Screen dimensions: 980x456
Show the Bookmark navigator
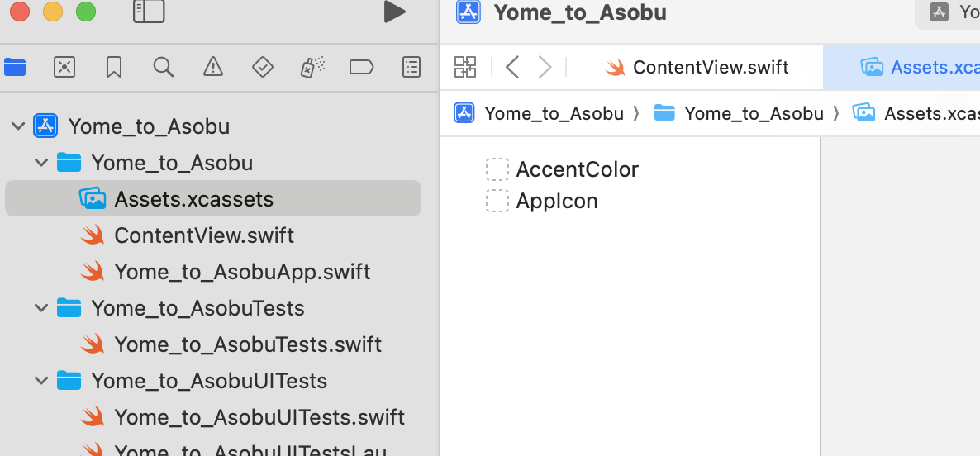(x=114, y=67)
